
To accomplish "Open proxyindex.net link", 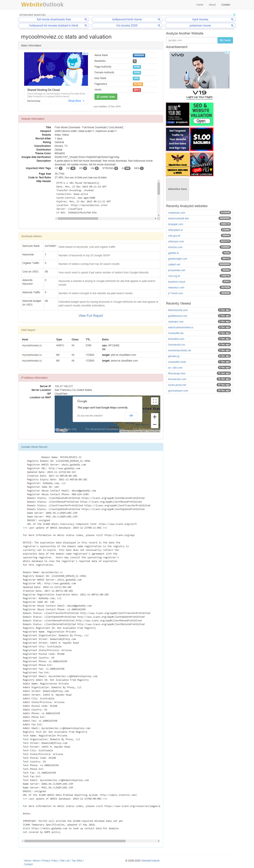I will pyautogui.click(x=177, y=270).
